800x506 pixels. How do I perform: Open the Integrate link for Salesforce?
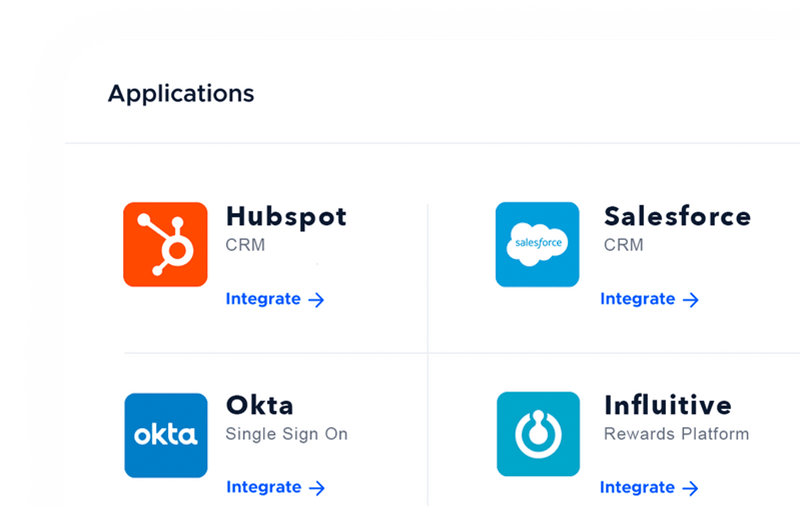click(637, 298)
